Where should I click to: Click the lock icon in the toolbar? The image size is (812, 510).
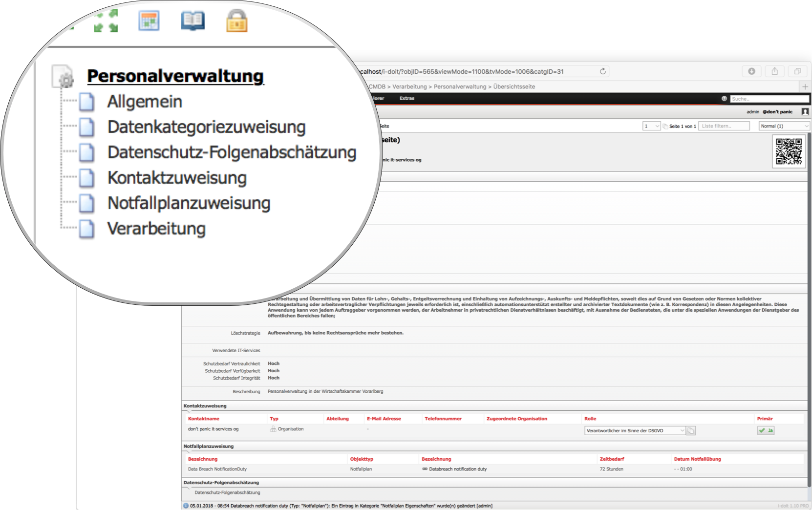click(236, 21)
